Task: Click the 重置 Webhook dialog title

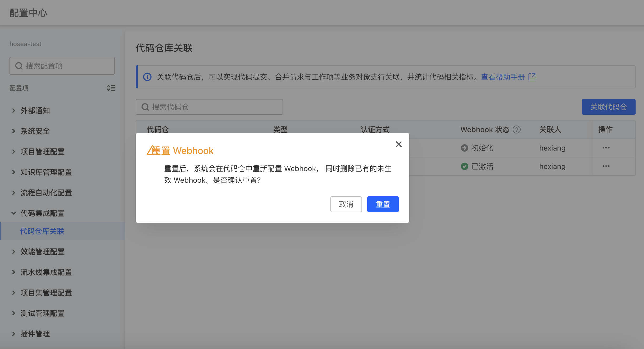Action: (183, 151)
